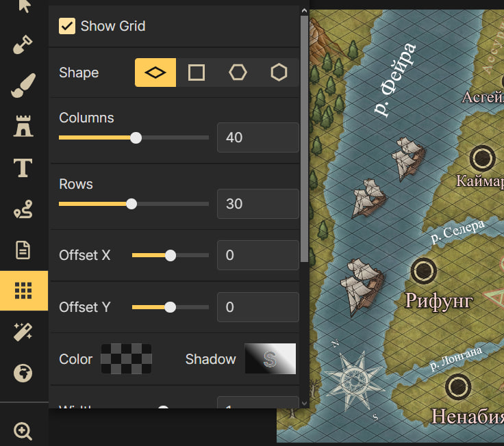Viewport: 504px width, 446px height.
Task: Open the magic wand effects tool
Action: [x=23, y=332]
